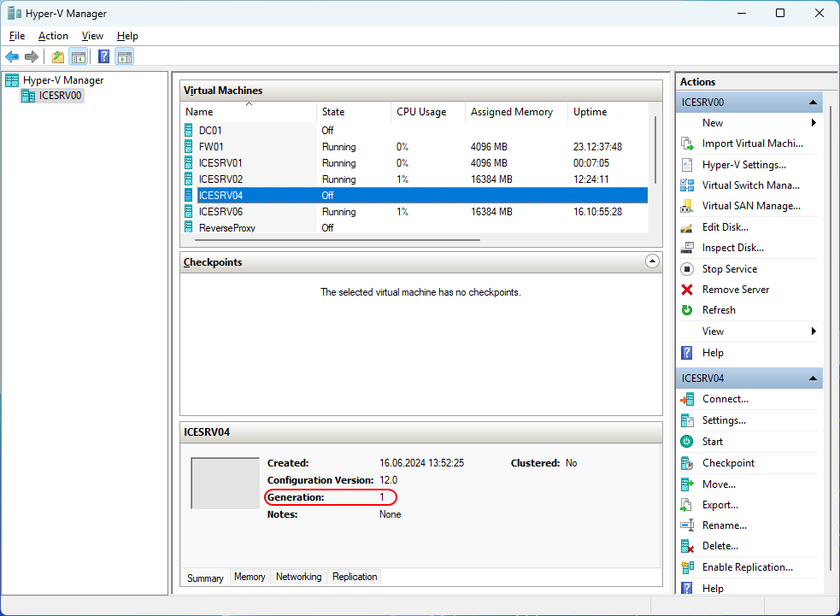
Task: Switch to the Networking tab
Action: point(298,577)
